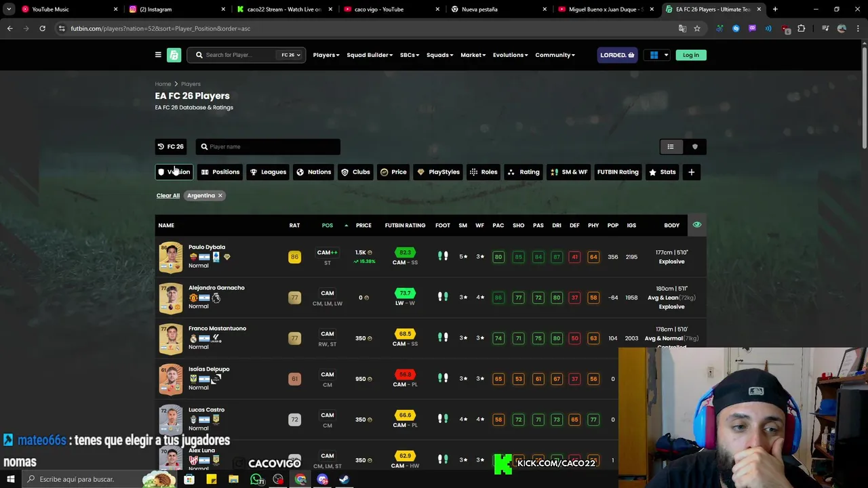The image size is (868, 488).
Task: Open the FC 26 game version dropdown
Action: [x=291, y=55]
